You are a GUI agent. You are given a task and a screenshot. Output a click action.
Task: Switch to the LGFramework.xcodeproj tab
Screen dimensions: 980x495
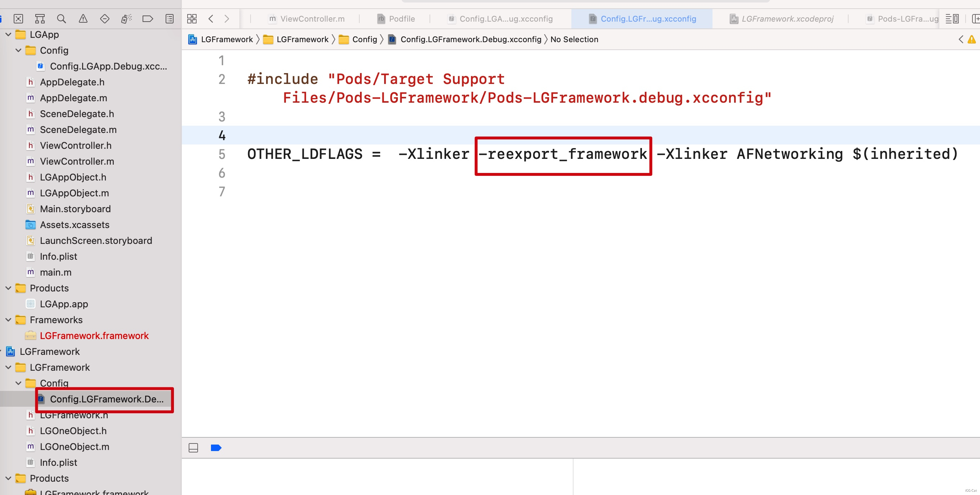782,19
